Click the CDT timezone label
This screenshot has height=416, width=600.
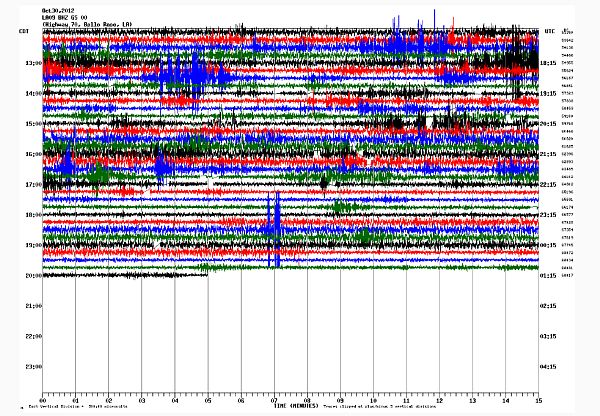pyautogui.click(x=22, y=32)
